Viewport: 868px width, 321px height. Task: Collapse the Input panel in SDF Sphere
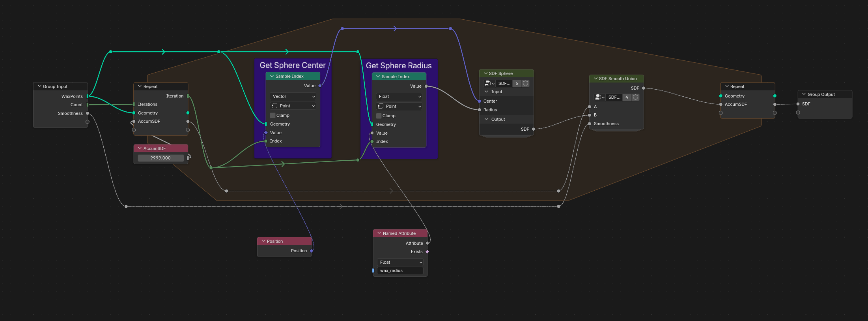pos(487,91)
